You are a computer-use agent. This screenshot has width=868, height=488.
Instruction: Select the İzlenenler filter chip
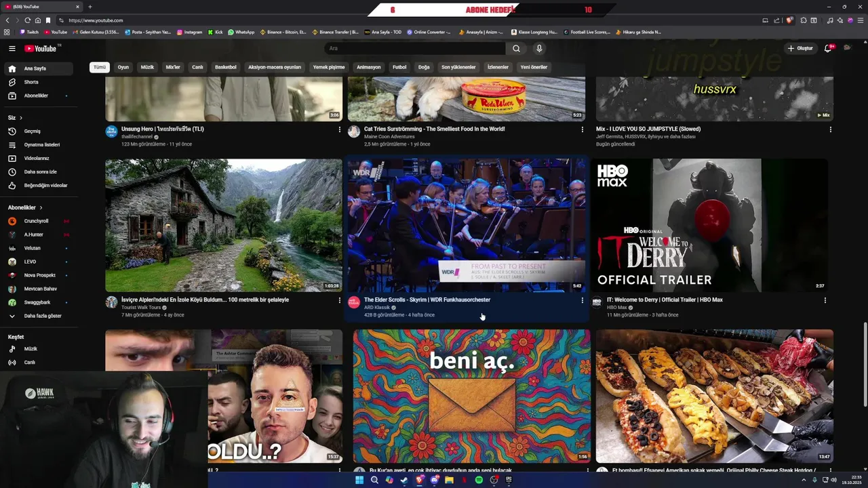(x=498, y=67)
